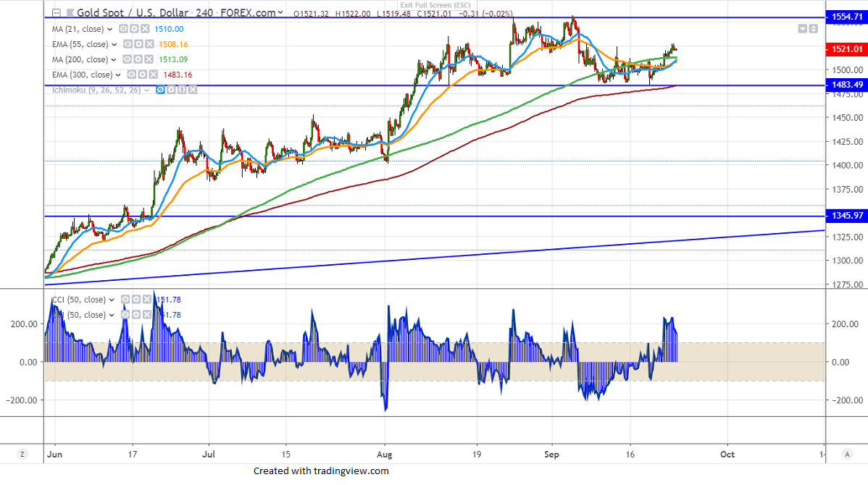Expand the lower CCI (50, close) dropdown arrow

pos(112,315)
